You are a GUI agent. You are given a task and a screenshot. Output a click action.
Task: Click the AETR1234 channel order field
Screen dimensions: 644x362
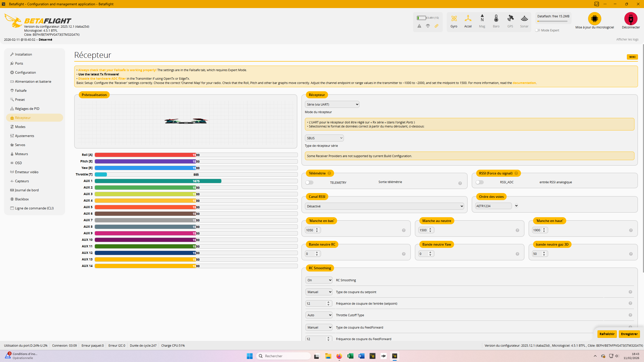click(493, 206)
